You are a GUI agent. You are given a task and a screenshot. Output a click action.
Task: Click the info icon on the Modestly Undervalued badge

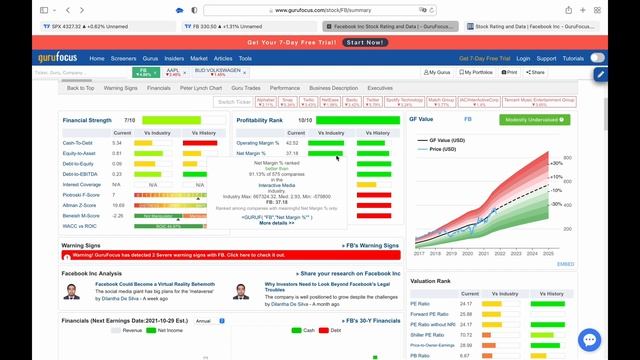coord(562,120)
